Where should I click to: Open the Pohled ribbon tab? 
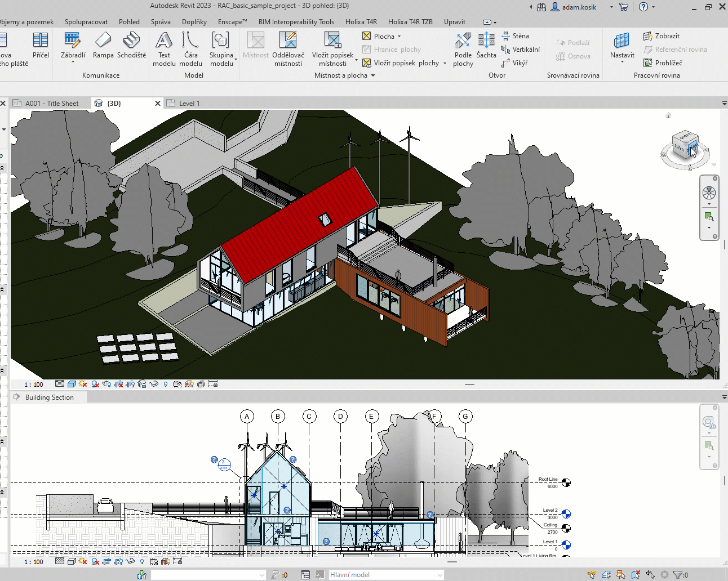pos(129,22)
